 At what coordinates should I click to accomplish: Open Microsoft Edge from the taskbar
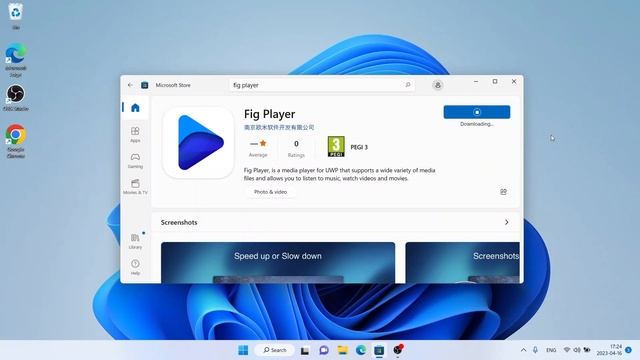click(361, 350)
